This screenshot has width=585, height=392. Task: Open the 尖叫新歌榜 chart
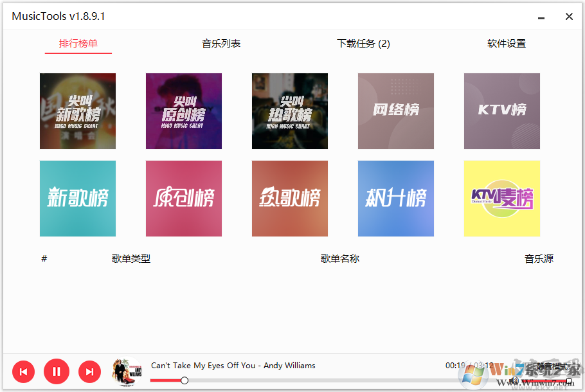[77, 111]
